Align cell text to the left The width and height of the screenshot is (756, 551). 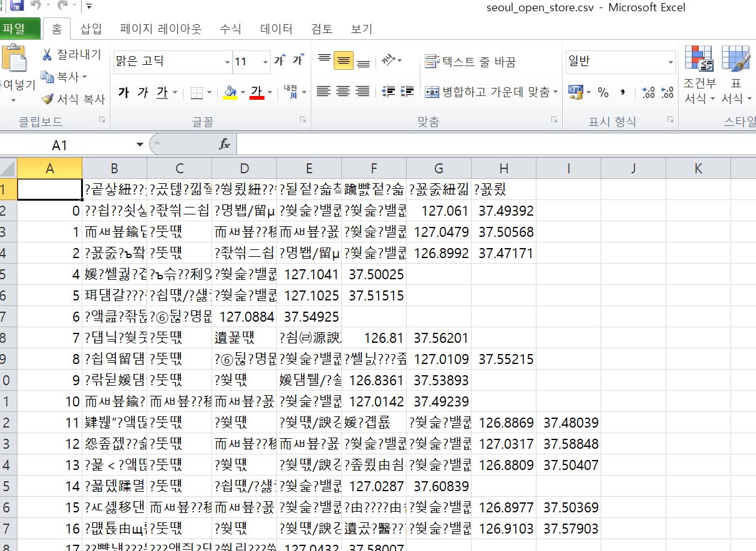coord(323,92)
